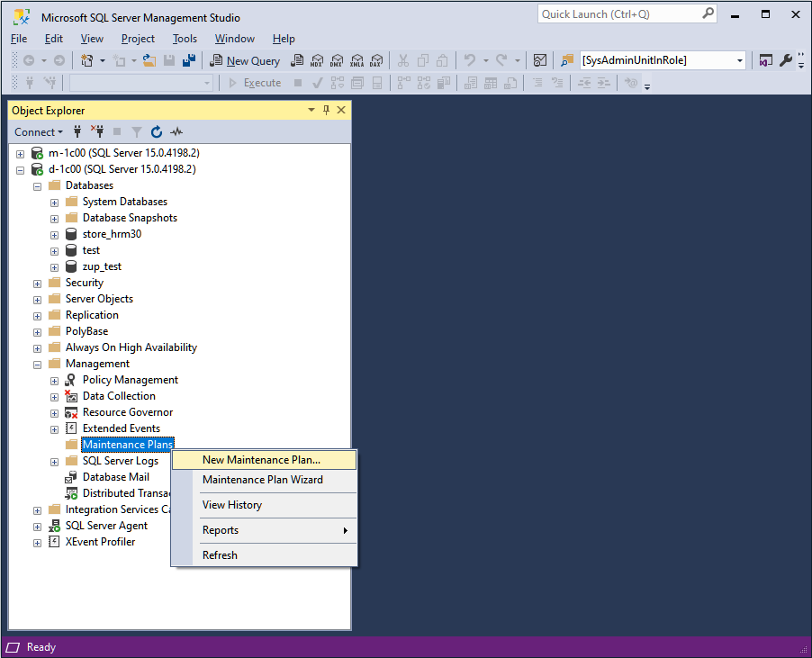Image resolution: width=812 pixels, height=658 pixels.
Task: Open the Help menu
Action: point(284,39)
